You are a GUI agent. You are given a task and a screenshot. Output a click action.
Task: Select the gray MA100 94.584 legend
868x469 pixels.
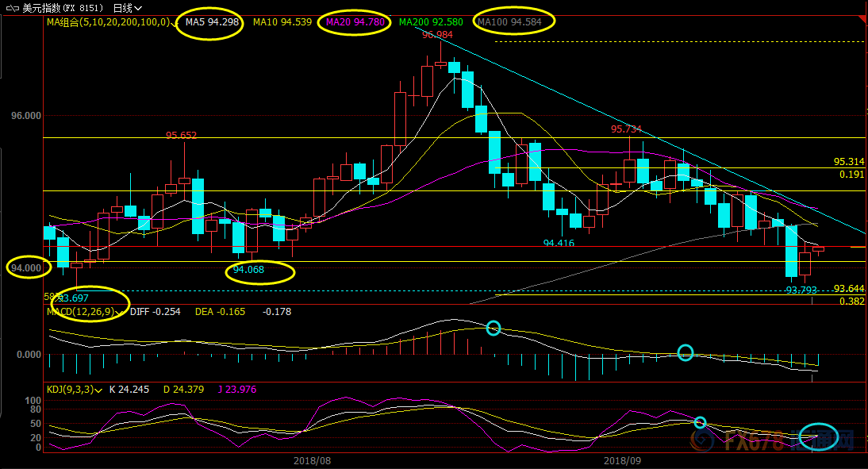click(x=509, y=22)
